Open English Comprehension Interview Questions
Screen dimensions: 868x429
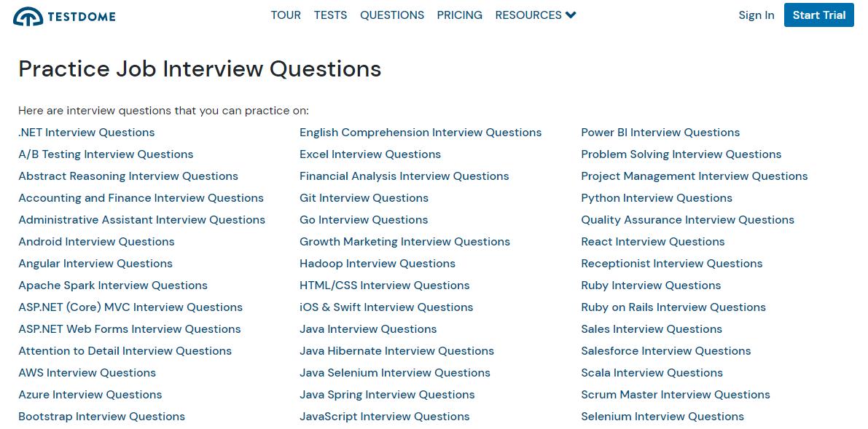[421, 133]
